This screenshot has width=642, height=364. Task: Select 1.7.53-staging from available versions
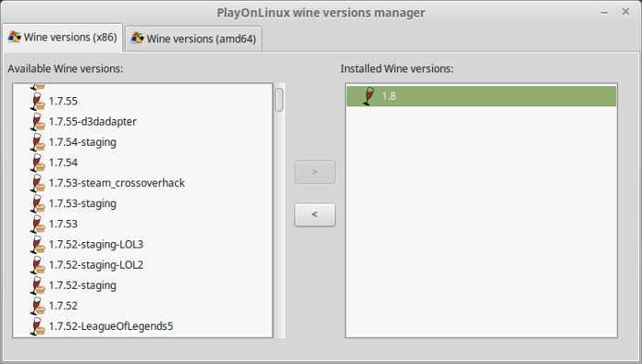tap(83, 204)
